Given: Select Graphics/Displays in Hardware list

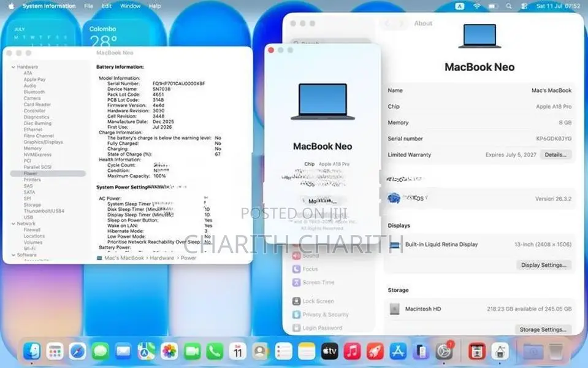Looking at the screenshot, I should [43, 142].
